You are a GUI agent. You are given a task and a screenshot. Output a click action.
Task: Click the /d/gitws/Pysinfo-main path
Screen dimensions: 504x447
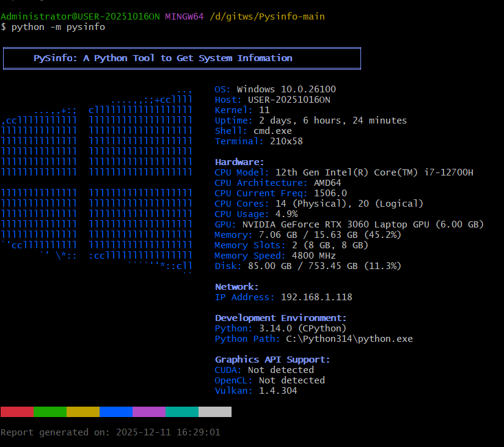(x=267, y=17)
